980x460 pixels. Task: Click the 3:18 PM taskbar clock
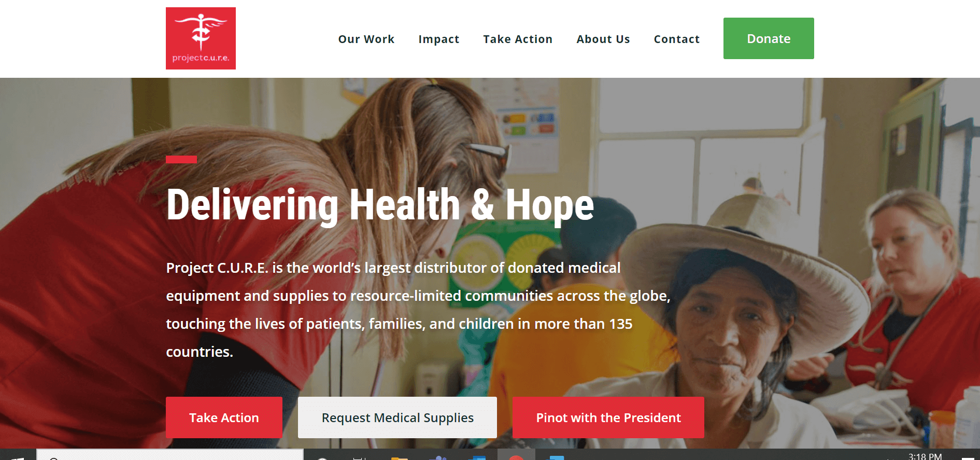[925, 456]
